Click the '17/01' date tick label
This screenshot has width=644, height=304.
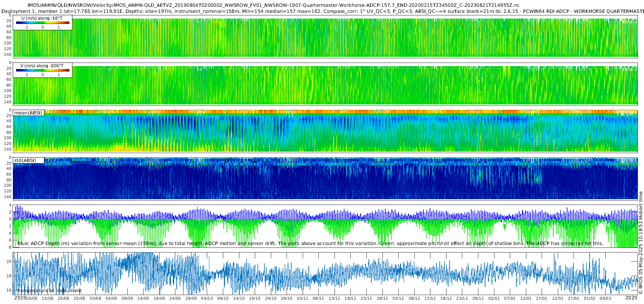[542, 298]
